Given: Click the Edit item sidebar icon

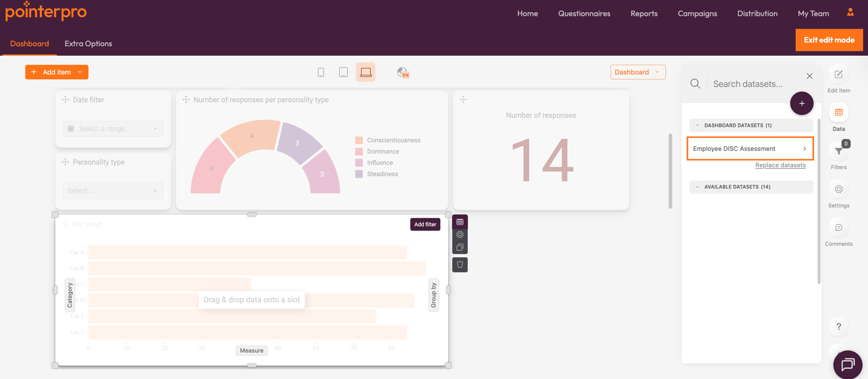Looking at the screenshot, I should click(839, 74).
